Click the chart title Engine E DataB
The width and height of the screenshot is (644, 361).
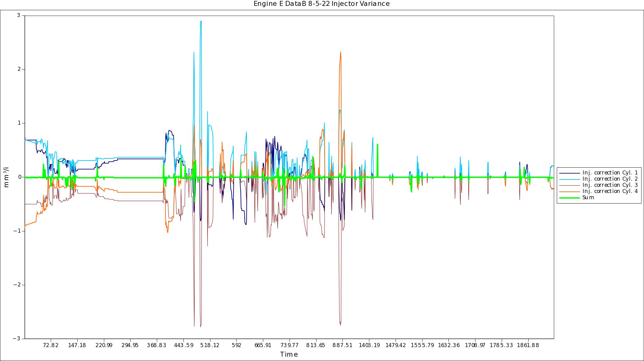tap(321, 4)
